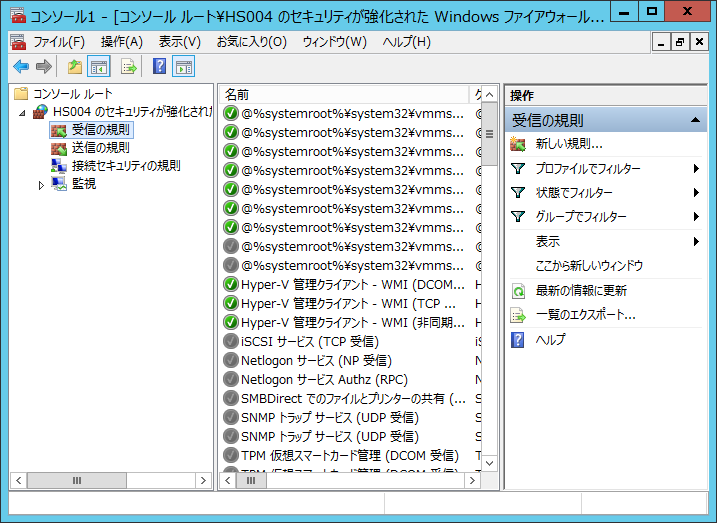Open the 表示(V) menu

[x=180, y=42]
